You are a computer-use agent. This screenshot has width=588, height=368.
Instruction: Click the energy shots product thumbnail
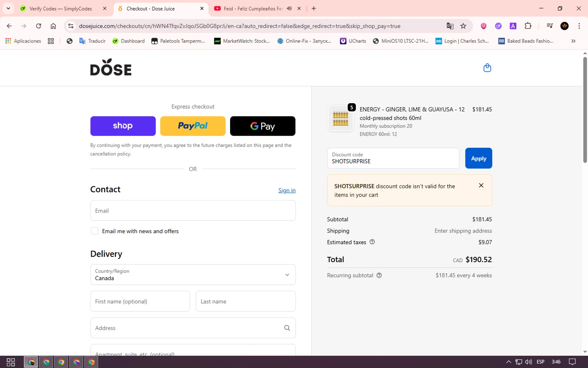click(x=340, y=118)
